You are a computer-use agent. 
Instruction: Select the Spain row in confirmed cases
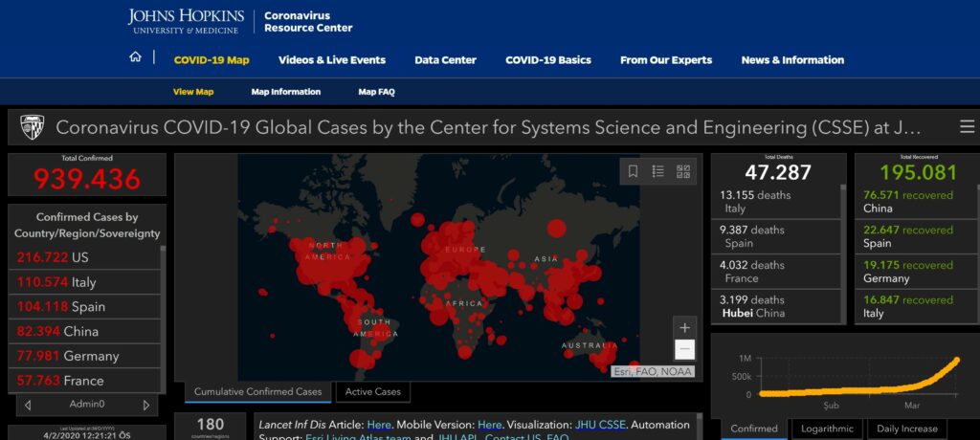pos(84,306)
